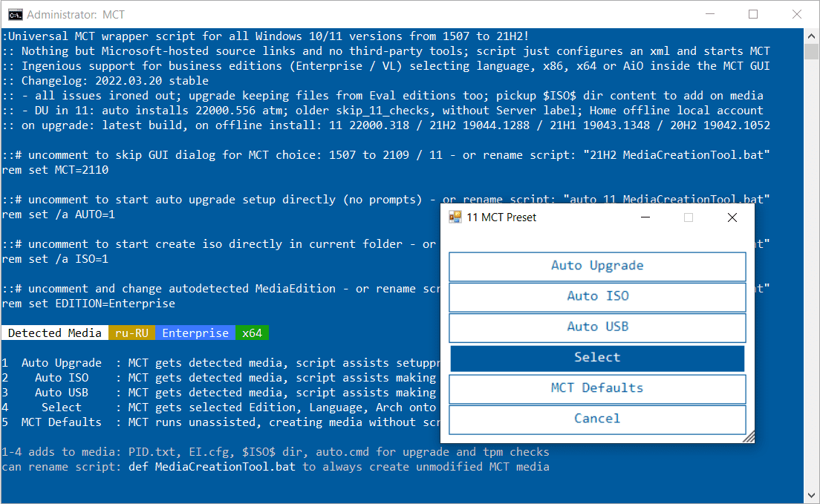Click 'rem set /a AUTO=1' line
This screenshot has width=820, height=504.
click(59, 215)
